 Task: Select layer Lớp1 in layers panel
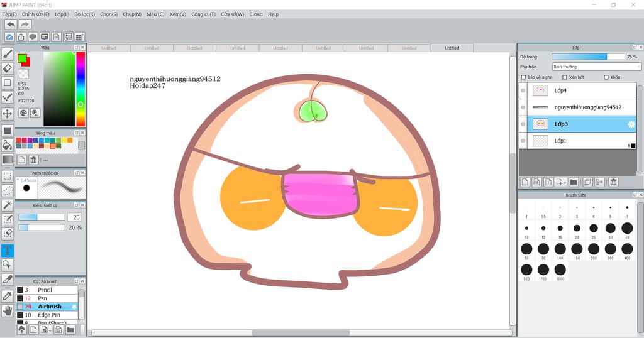tap(578, 141)
